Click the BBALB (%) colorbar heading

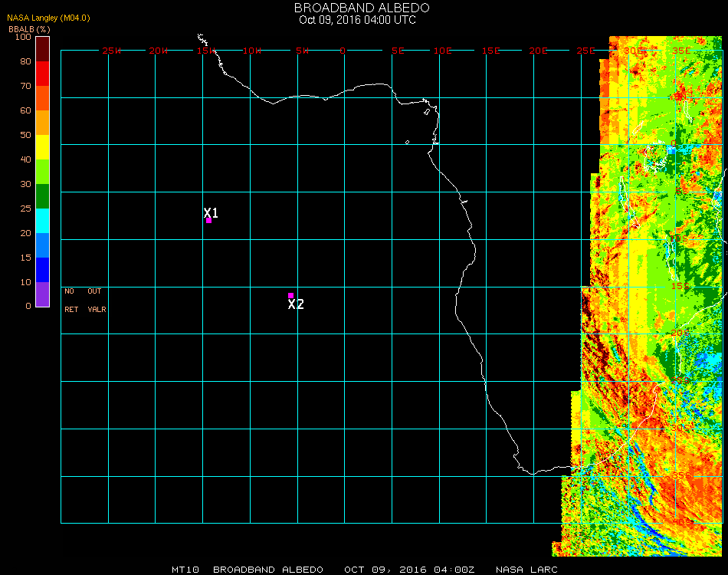pos(29,28)
